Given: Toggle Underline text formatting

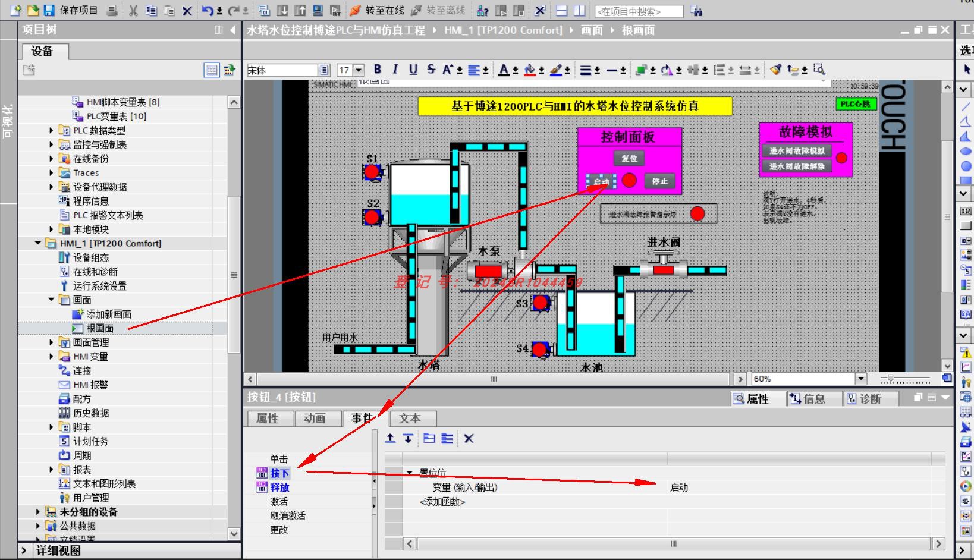Looking at the screenshot, I should tap(413, 70).
